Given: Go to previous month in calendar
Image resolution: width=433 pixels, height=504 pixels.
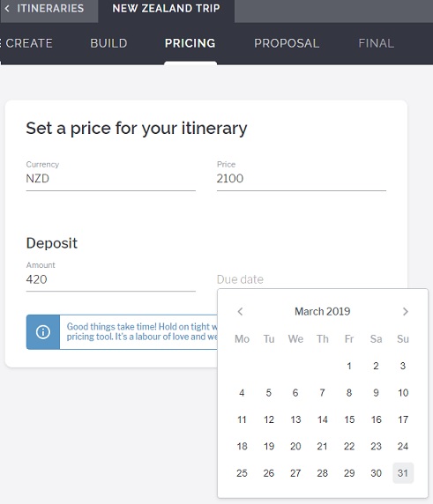Looking at the screenshot, I should pos(240,311).
